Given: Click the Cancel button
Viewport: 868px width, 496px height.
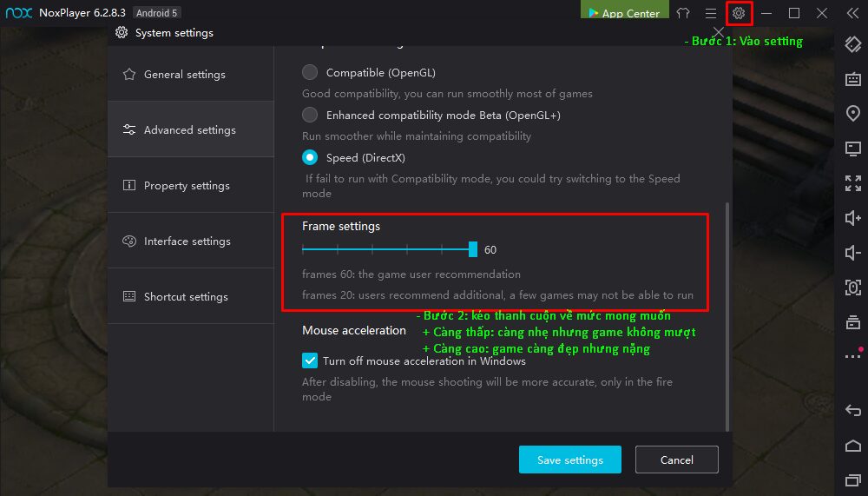Looking at the screenshot, I should [x=676, y=460].
